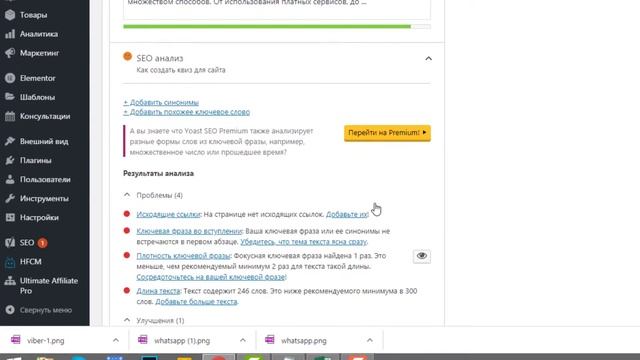Image resolution: width=640 pixels, height=360 pixels.
Task: Open the Консультации menu
Action: pyautogui.click(x=44, y=116)
